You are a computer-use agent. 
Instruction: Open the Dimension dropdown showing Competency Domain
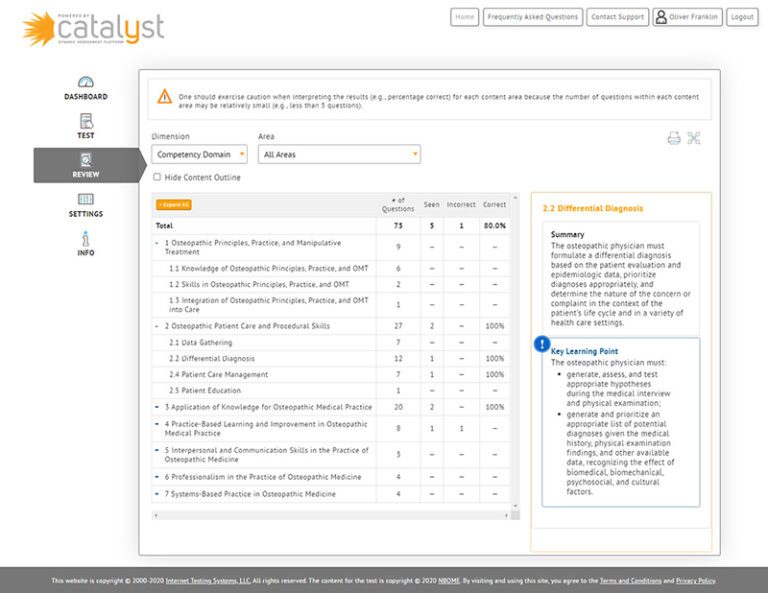pyautogui.click(x=200, y=154)
